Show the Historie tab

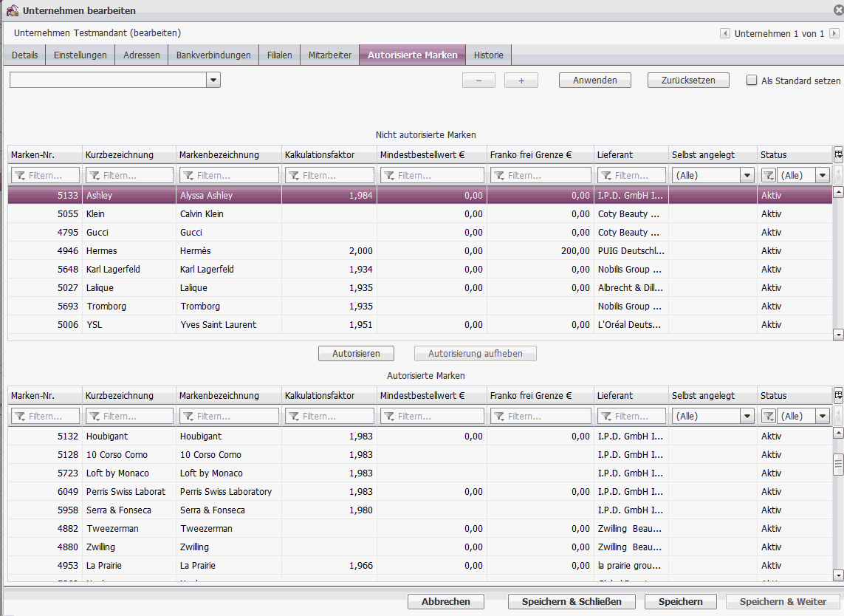coord(489,55)
